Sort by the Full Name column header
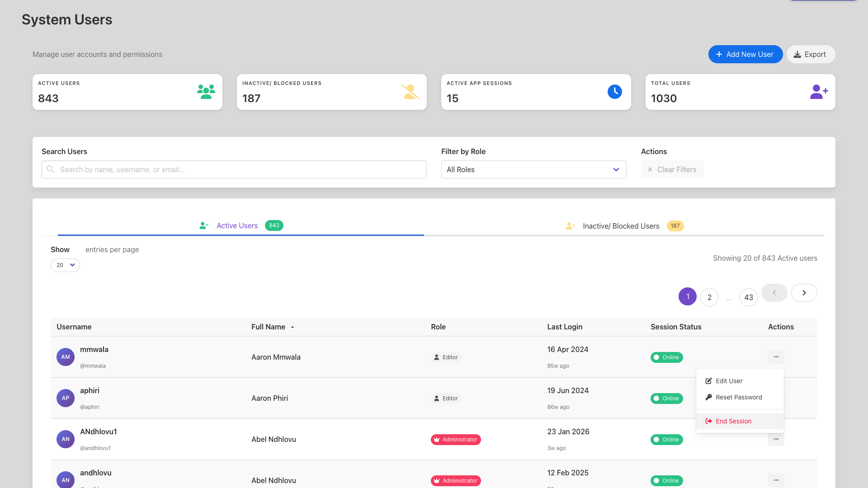 coord(269,327)
